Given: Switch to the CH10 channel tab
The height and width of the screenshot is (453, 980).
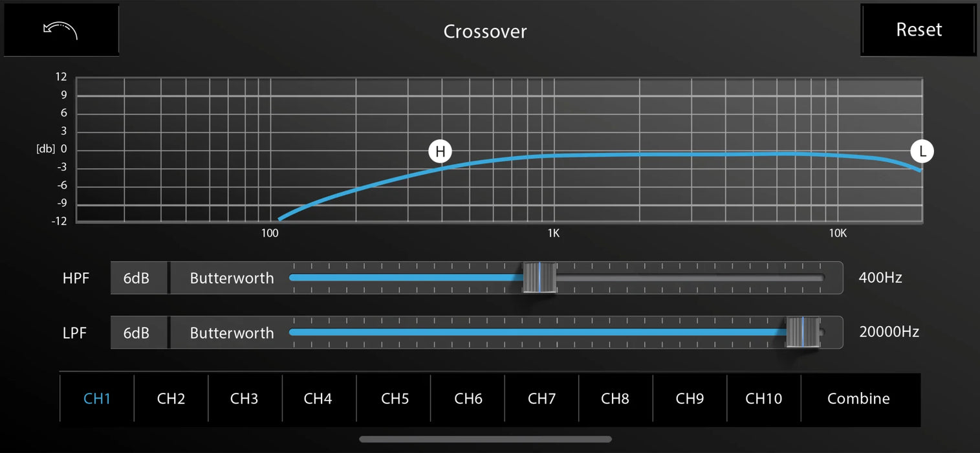Looking at the screenshot, I should tap(764, 399).
